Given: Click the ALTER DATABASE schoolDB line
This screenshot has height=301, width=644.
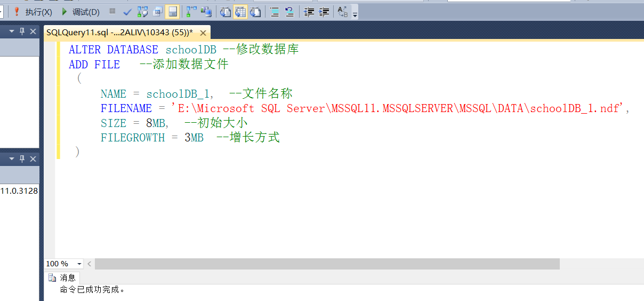Looking at the screenshot, I should [183, 50].
